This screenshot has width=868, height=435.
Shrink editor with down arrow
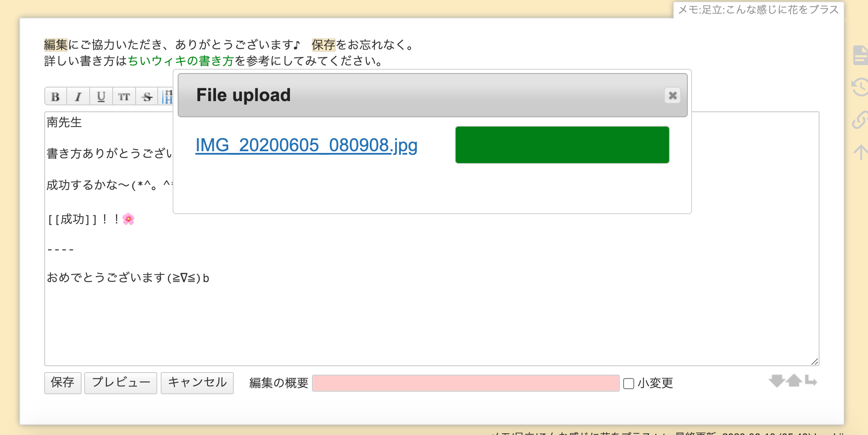click(777, 381)
